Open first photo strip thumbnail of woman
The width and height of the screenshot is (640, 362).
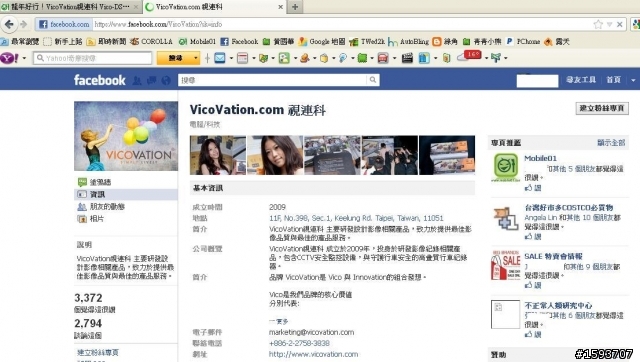point(218,155)
